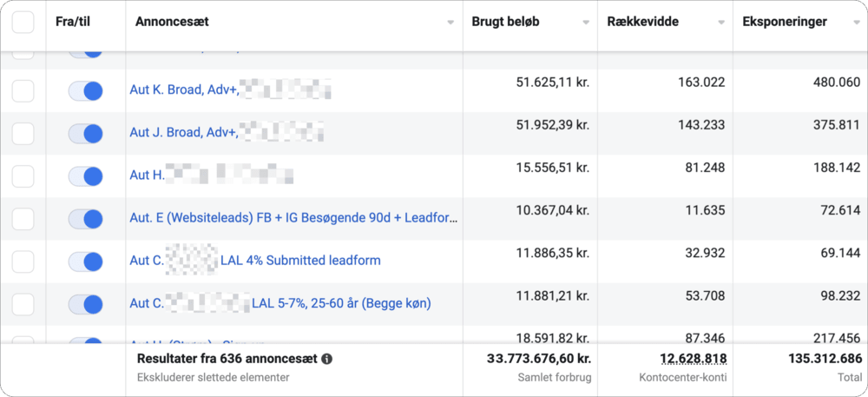Disable the Aut J. Broad ad set toggle

[x=85, y=133]
